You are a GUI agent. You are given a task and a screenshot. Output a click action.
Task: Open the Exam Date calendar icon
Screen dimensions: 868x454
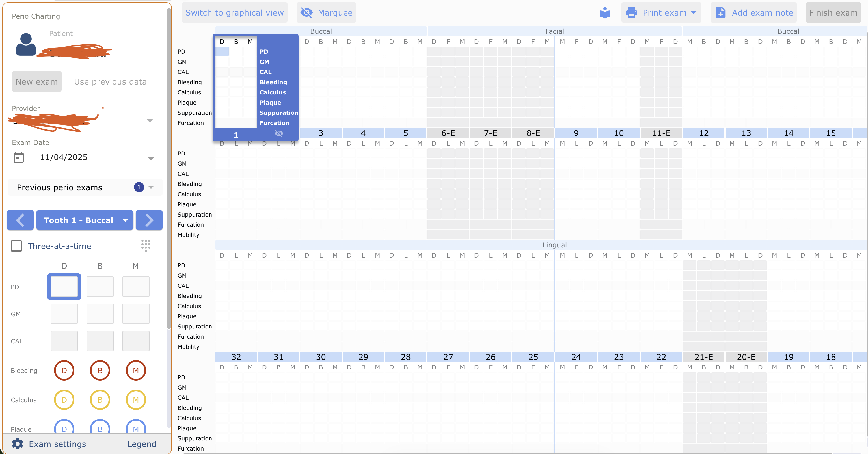pos(19,157)
